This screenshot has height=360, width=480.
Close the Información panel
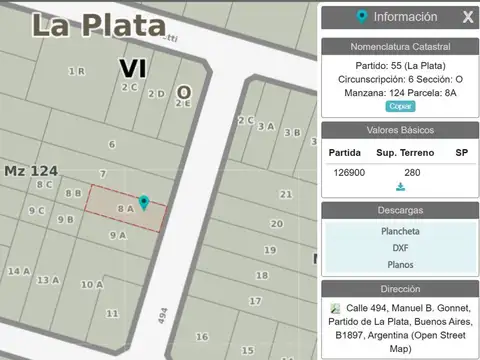click(x=468, y=17)
